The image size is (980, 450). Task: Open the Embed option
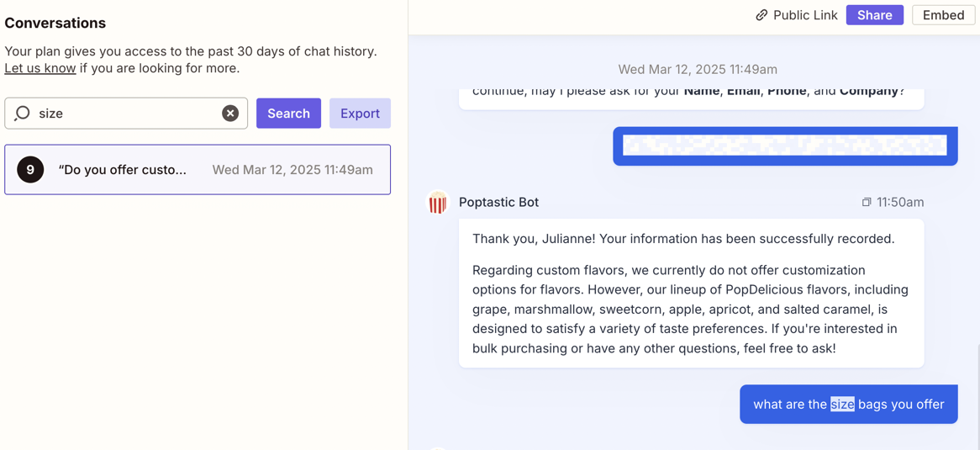(x=943, y=15)
